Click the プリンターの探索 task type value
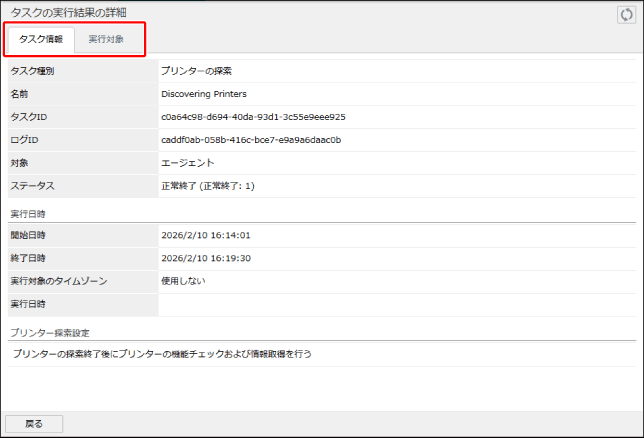Screen dimensions: 644x438 (196, 71)
